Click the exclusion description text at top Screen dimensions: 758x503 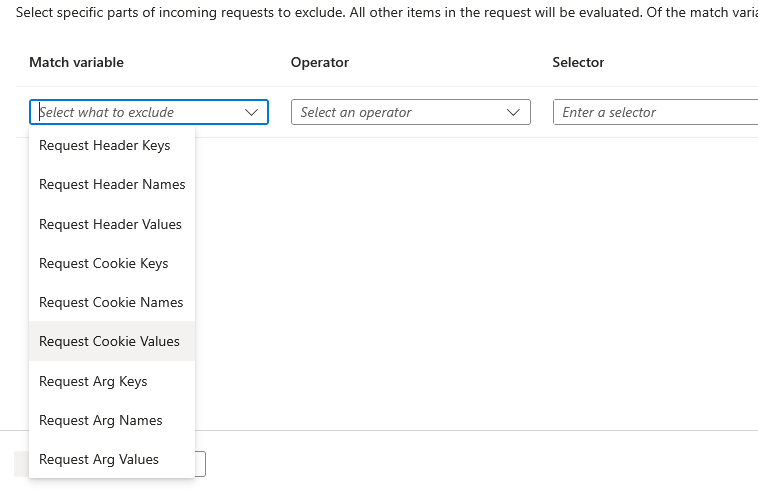pos(380,12)
